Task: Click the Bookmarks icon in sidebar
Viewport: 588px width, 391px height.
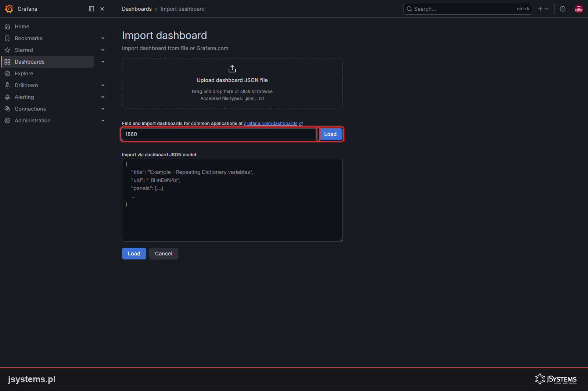Action: coord(7,38)
